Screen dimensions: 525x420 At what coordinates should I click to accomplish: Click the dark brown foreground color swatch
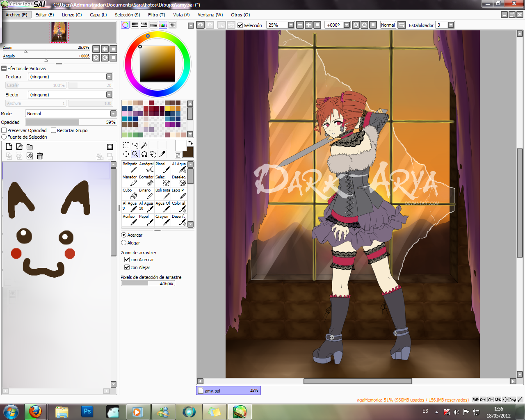click(x=188, y=152)
